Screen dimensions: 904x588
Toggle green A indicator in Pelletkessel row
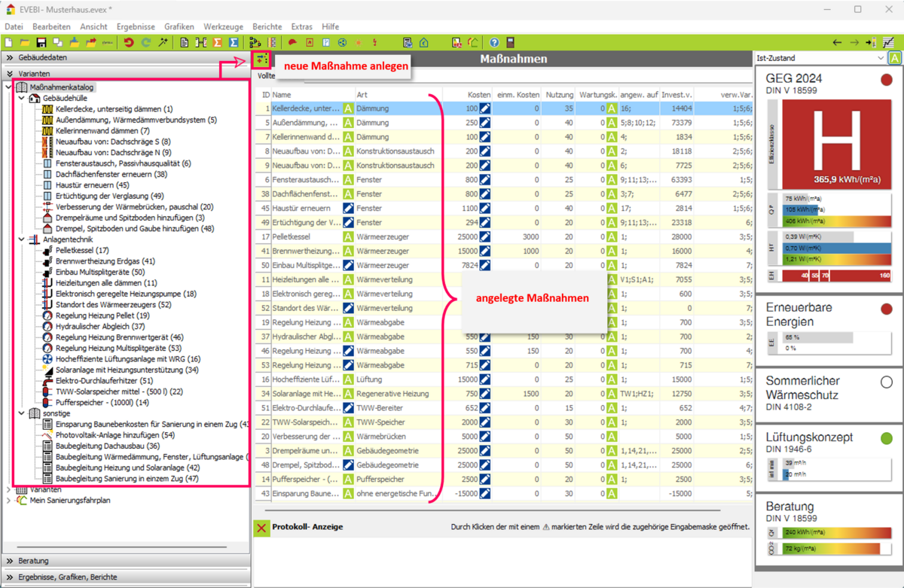348,237
